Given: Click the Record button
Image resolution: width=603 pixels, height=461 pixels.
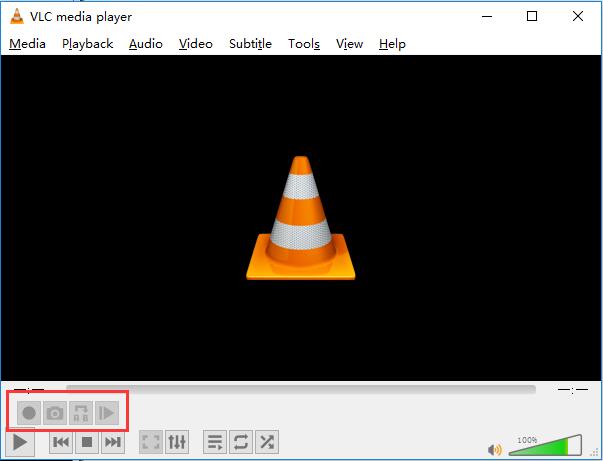Looking at the screenshot, I should tap(29, 413).
